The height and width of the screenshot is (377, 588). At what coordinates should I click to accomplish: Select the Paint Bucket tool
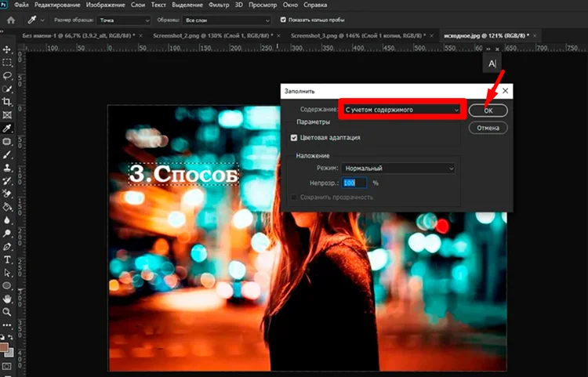7,207
